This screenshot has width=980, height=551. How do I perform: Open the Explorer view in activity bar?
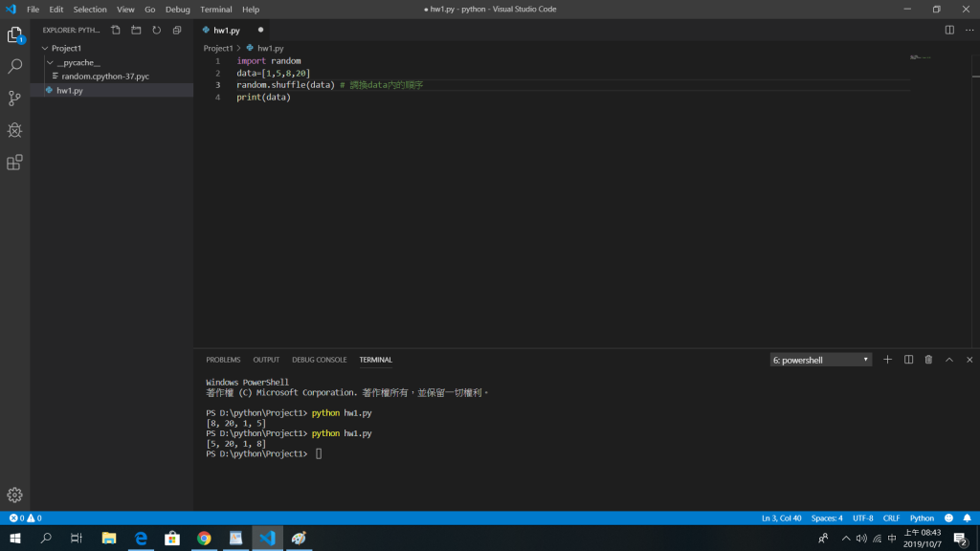tap(15, 35)
